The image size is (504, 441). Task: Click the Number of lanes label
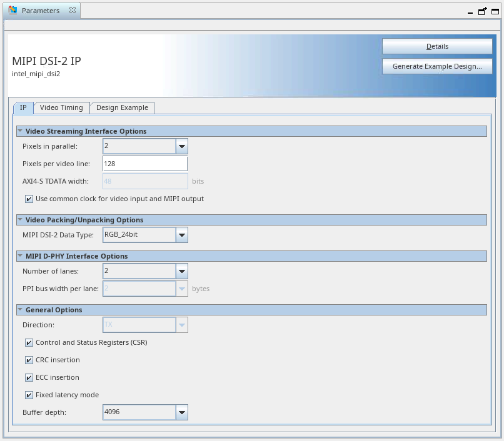coord(51,271)
